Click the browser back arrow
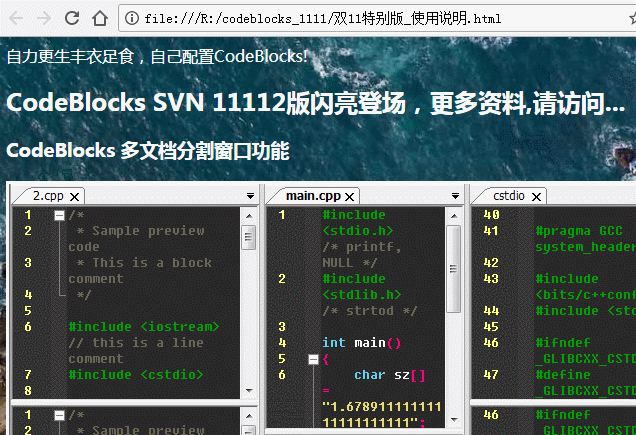The width and height of the screenshot is (636, 435). click(x=16, y=18)
